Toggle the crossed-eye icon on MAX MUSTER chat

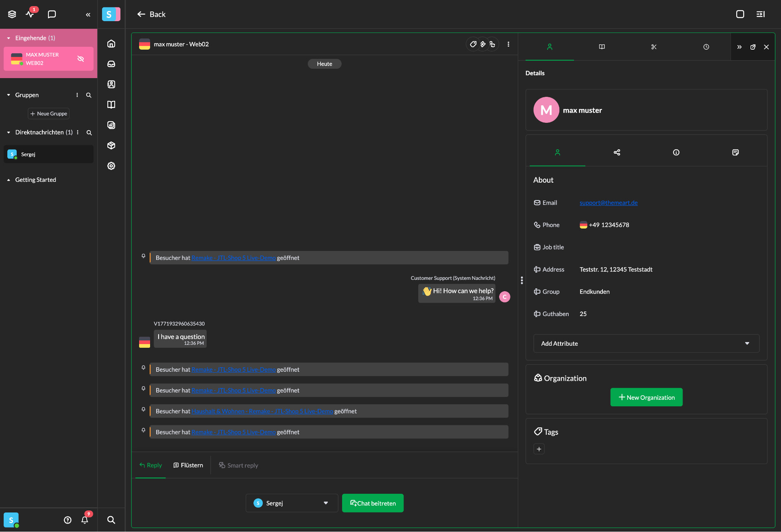pos(81,59)
